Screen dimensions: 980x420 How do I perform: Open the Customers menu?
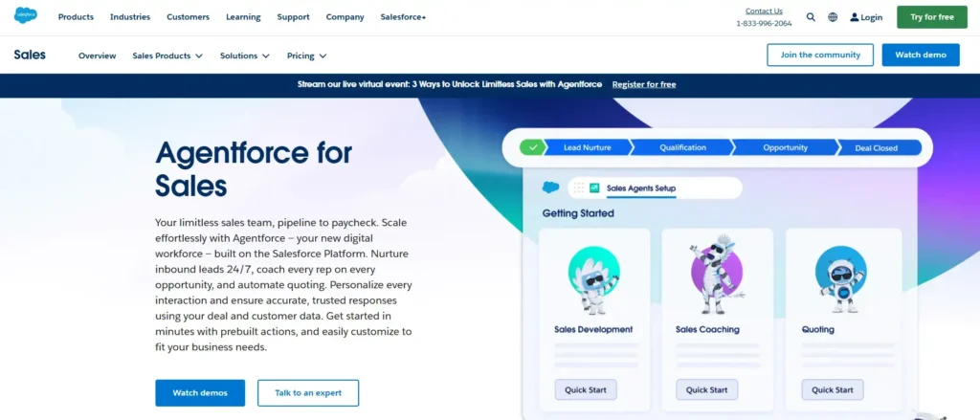click(189, 17)
